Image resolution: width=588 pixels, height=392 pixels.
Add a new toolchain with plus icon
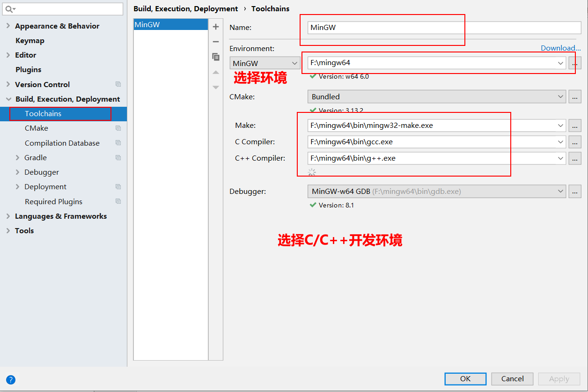[x=216, y=27]
